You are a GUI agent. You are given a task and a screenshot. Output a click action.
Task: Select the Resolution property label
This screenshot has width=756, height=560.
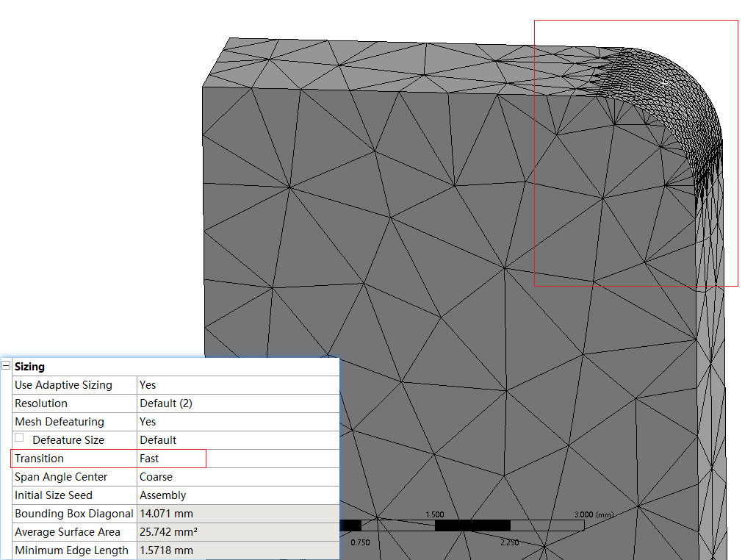41,403
